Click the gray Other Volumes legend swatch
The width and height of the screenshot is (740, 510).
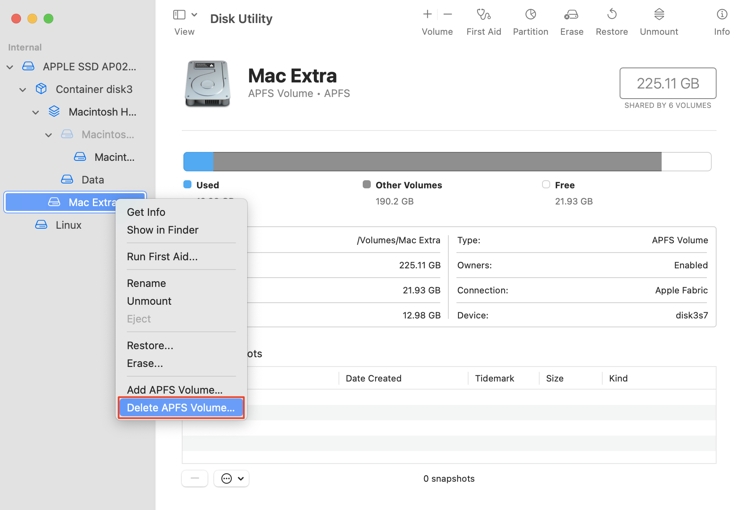[367, 184]
